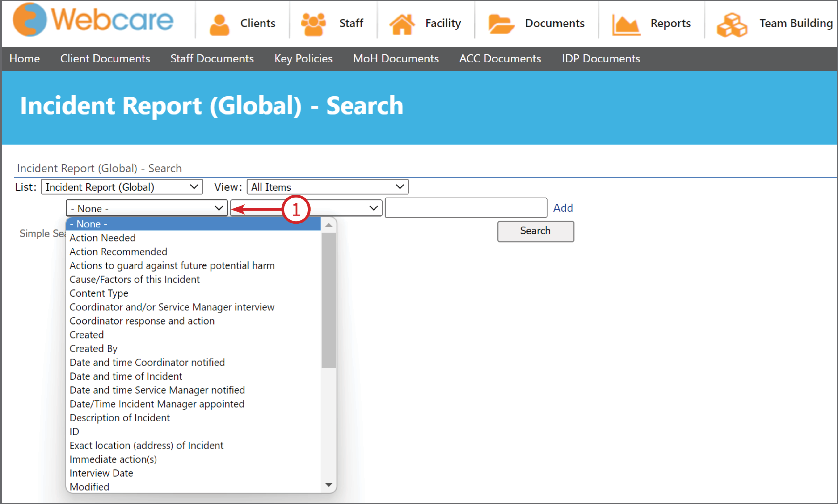Click the Webcare logo
The height and width of the screenshot is (504, 838).
point(93,20)
